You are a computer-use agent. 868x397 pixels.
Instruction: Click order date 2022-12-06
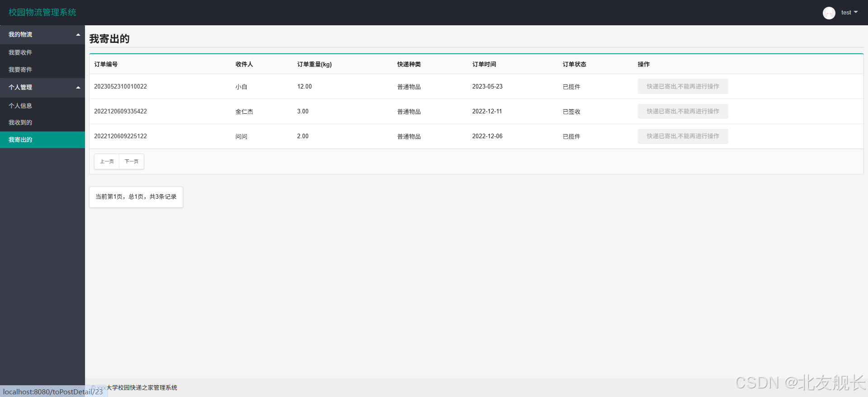point(487,136)
